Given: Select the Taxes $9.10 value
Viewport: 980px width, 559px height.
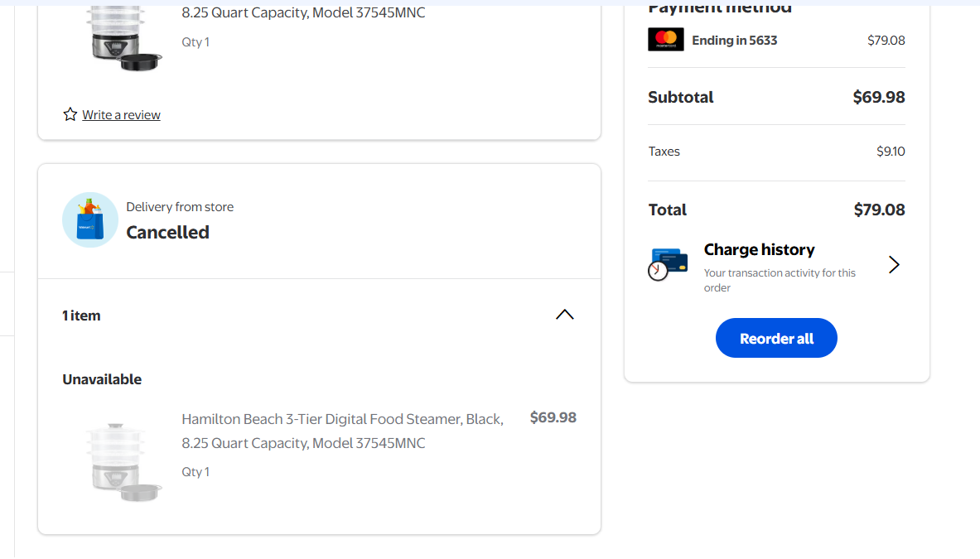Looking at the screenshot, I should click(891, 152).
